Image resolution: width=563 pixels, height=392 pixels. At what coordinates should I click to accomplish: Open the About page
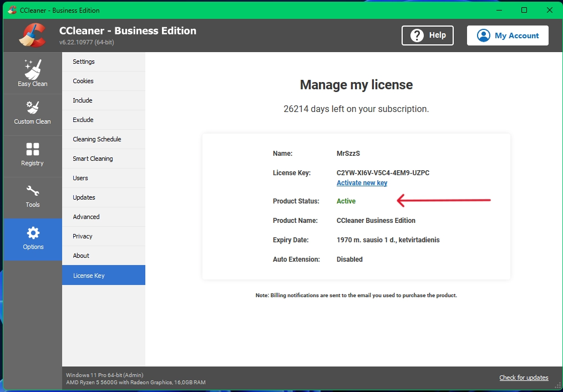pos(104,256)
